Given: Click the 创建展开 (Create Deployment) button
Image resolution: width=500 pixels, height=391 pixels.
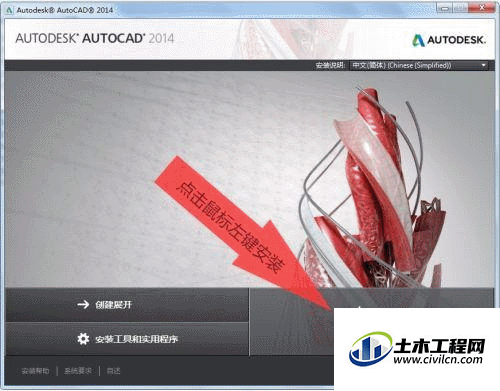Looking at the screenshot, I should point(127,305).
